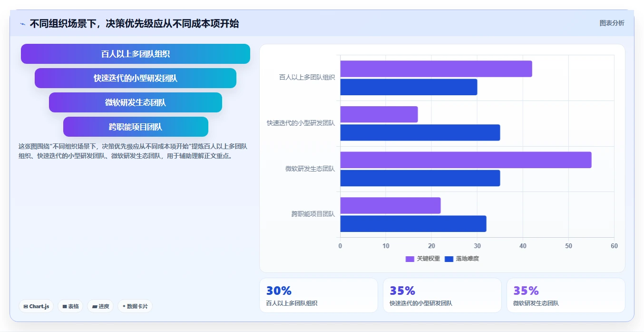Click the 关键权重 legend label text
This screenshot has height=332, width=644.
(x=428, y=259)
